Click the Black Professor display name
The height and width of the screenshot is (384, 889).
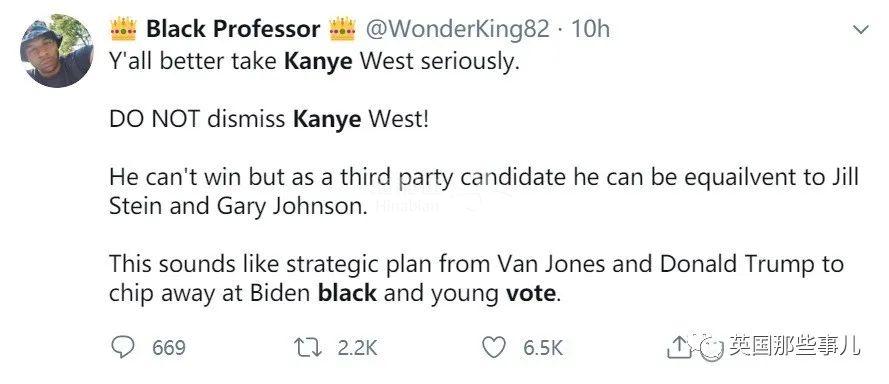[x=233, y=29]
